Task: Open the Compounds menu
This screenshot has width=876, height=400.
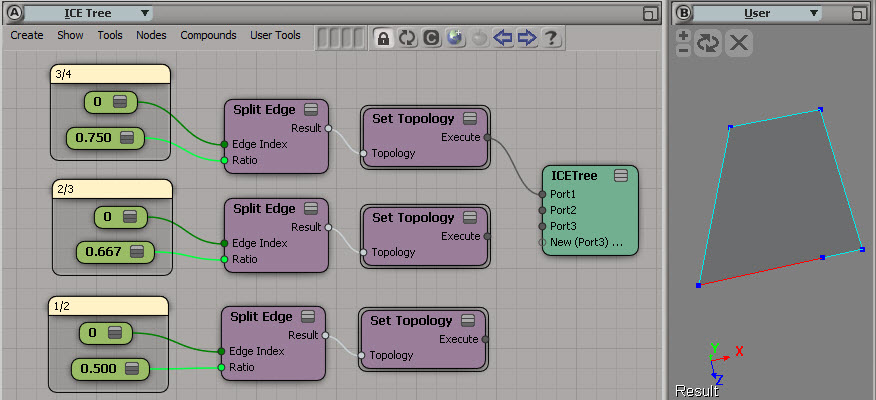Action: [208, 35]
